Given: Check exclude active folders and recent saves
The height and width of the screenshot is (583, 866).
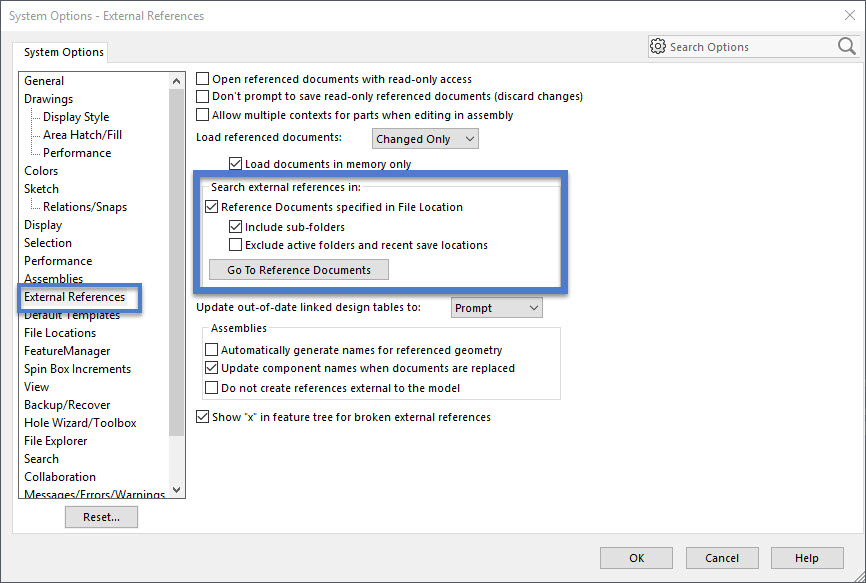Looking at the screenshot, I should (x=235, y=245).
